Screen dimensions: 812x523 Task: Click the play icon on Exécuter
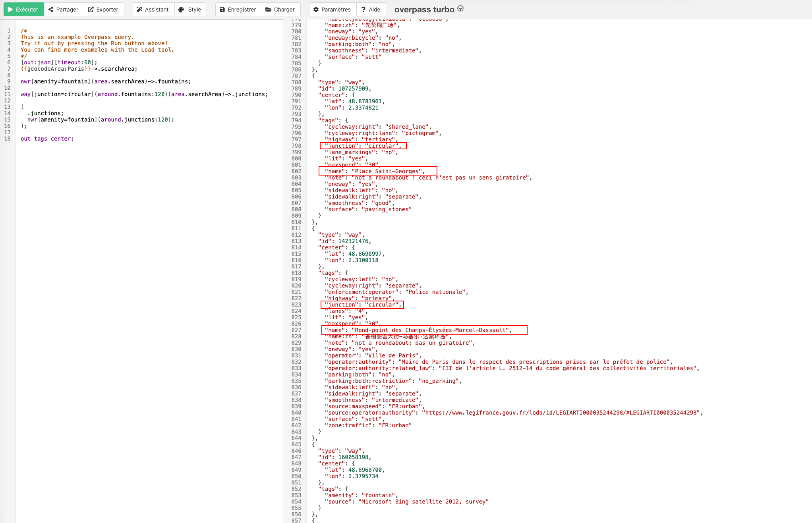[11, 10]
